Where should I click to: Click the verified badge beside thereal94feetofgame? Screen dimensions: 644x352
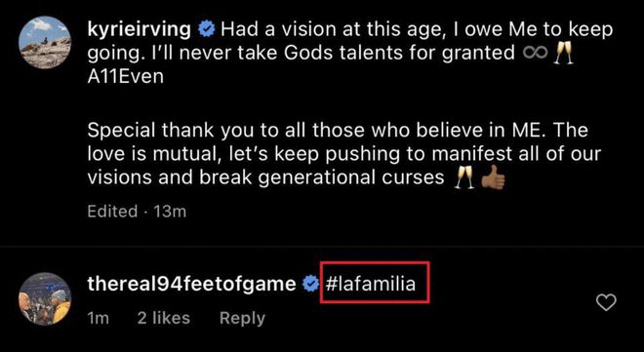tap(310, 284)
